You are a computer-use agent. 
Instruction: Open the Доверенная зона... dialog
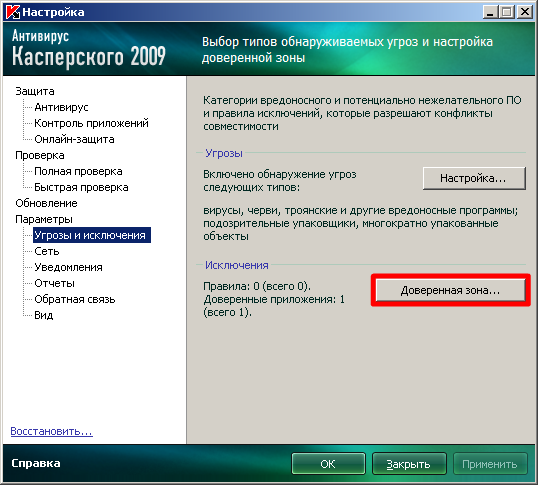click(x=450, y=290)
